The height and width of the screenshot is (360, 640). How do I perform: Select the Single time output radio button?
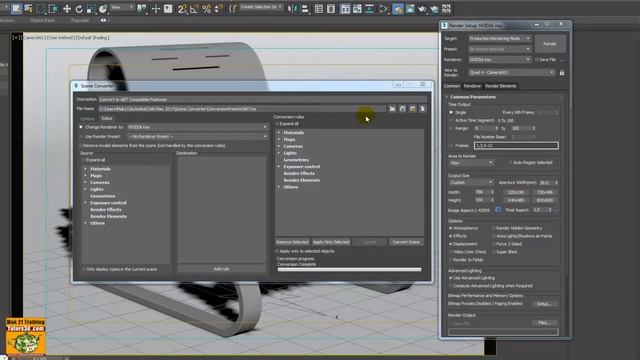coord(451,112)
